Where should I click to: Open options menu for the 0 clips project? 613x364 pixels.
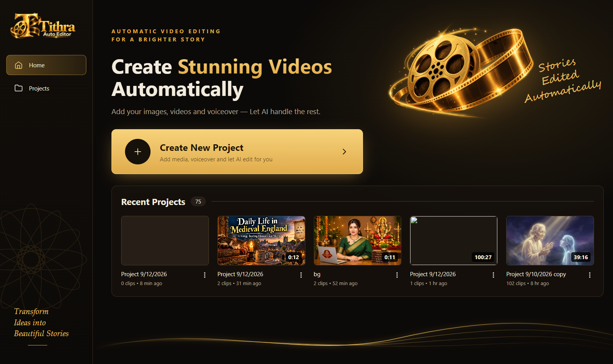coord(205,275)
